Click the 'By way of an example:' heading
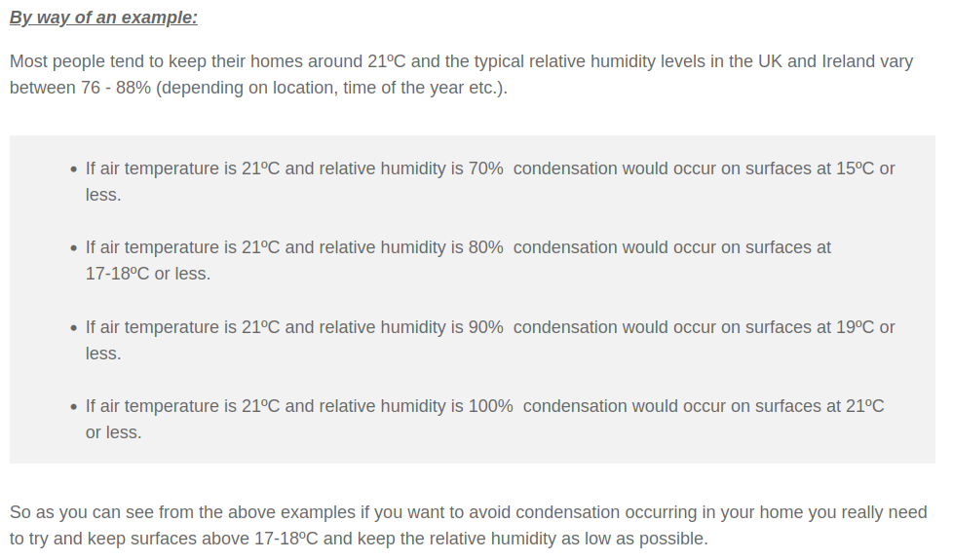The width and height of the screenshot is (953, 560). [x=103, y=18]
